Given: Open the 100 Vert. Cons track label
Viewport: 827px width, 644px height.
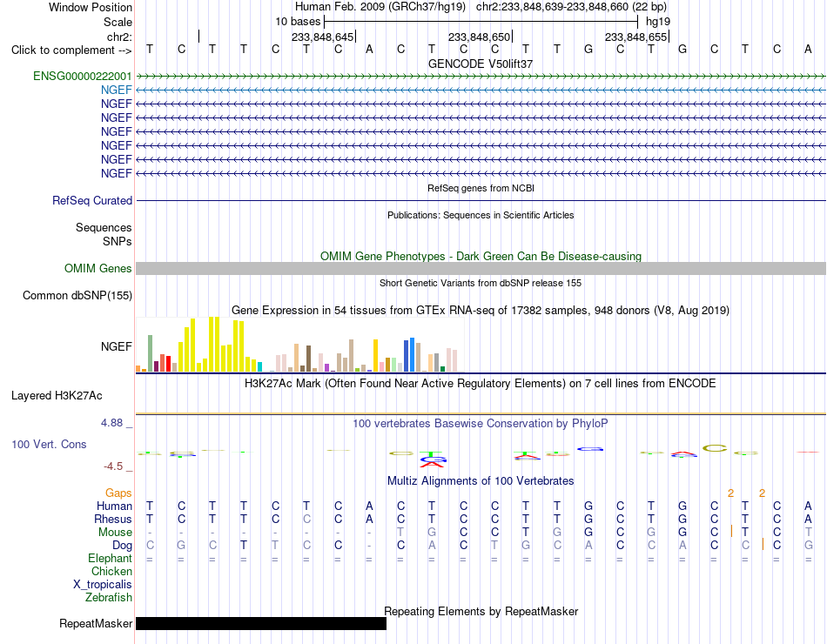Looking at the screenshot, I should pyautogui.click(x=49, y=444).
